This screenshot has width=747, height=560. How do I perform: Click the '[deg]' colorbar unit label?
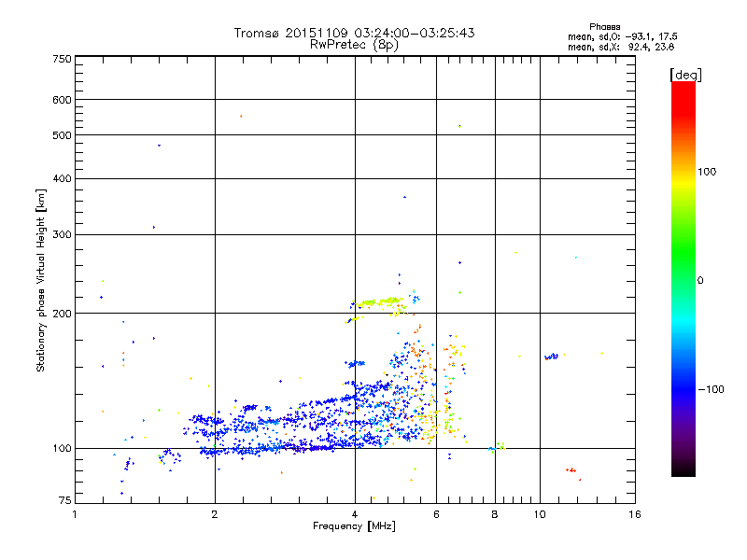coord(685,76)
